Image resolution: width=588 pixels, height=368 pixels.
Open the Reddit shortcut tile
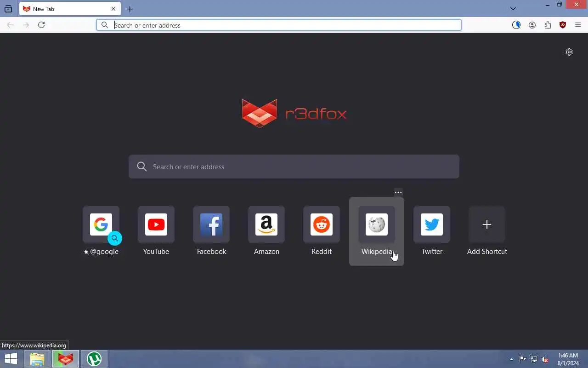click(x=322, y=231)
